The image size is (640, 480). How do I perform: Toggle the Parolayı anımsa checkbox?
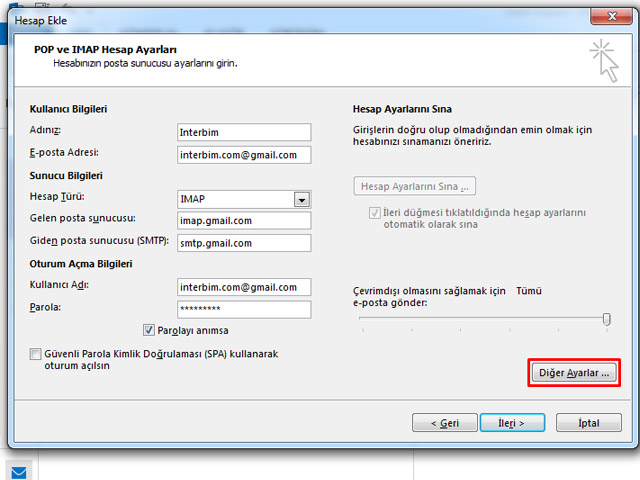click(x=149, y=330)
